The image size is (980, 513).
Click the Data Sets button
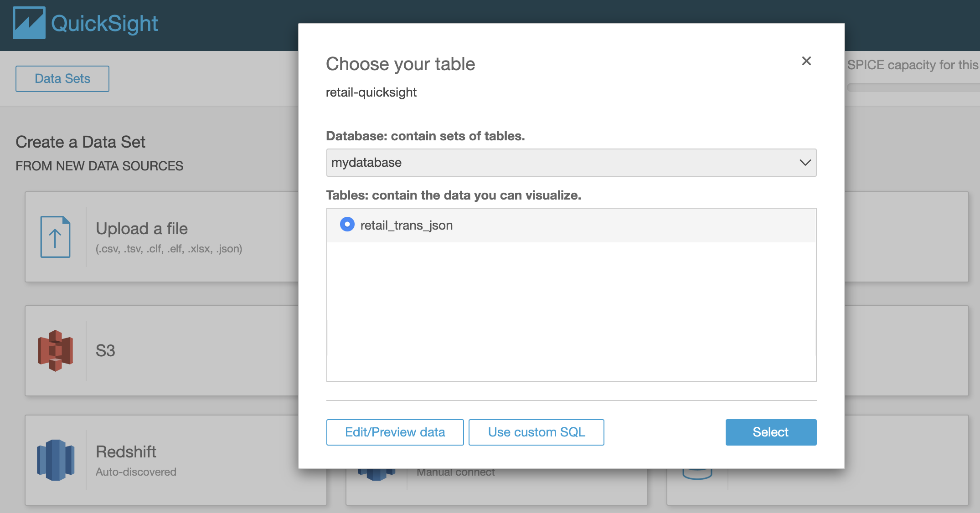pyautogui.click(x=62, y=79)
